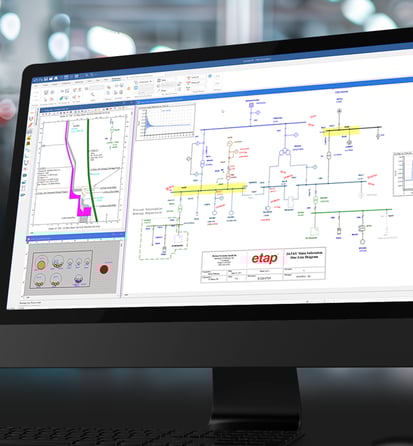The image size is (413, 446).
Task: Select the three-winding transformer symbol in diagram center
Action: click(x=284, y=152)
